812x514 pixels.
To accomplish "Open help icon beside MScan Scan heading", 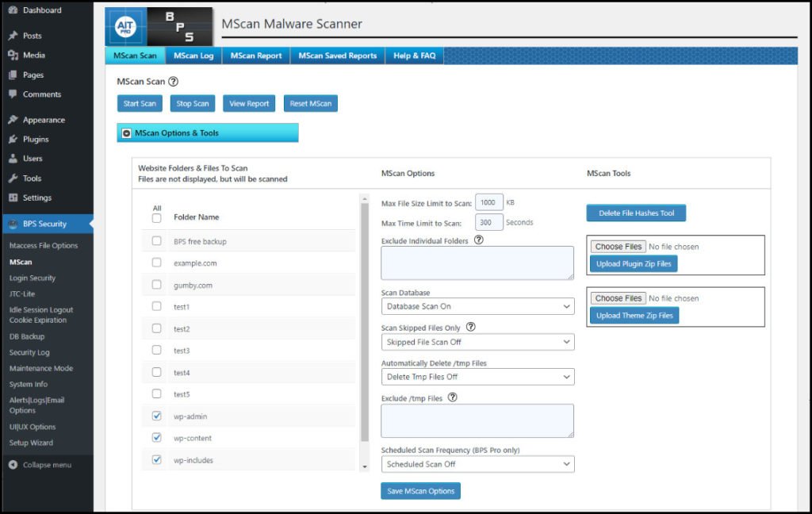I will pyautogui.click(x=174, y=82).
